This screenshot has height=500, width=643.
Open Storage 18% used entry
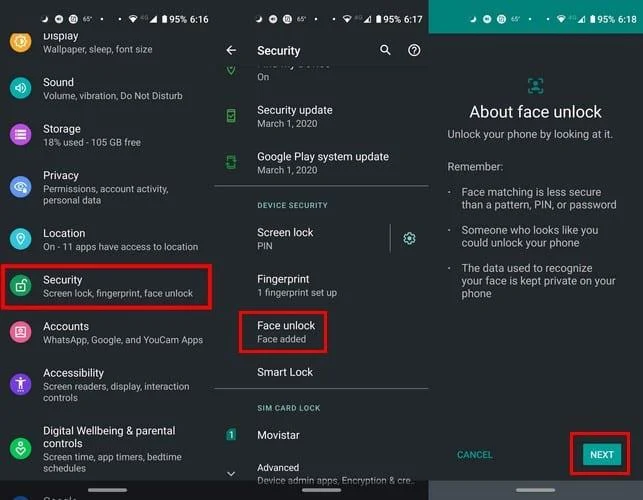tap(107, 135)
